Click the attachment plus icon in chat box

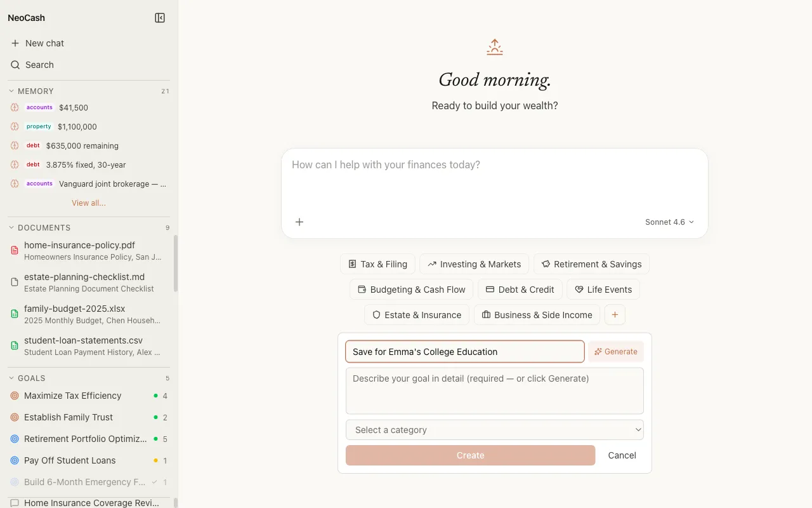coord(299,222)
